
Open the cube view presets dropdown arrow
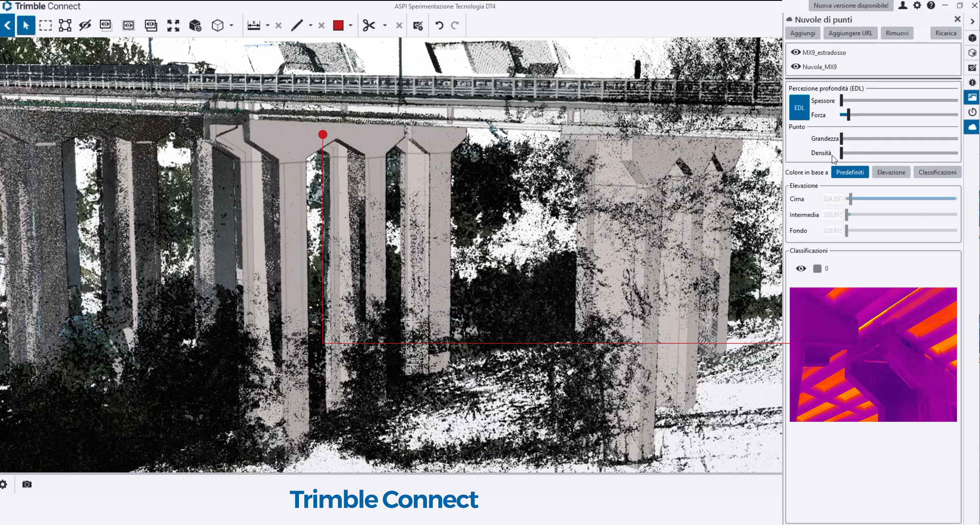[232, 25]
